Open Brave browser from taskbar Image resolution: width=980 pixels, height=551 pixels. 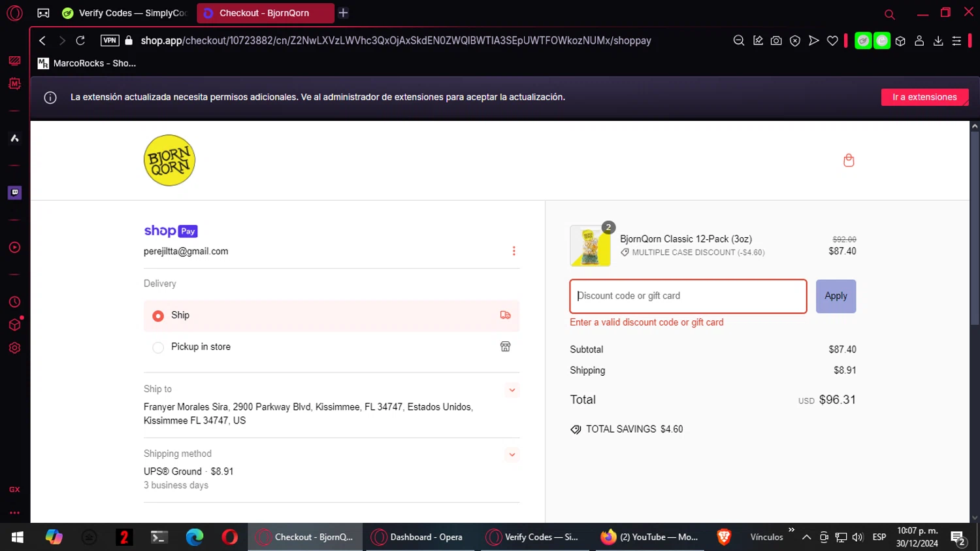(723, 537)
